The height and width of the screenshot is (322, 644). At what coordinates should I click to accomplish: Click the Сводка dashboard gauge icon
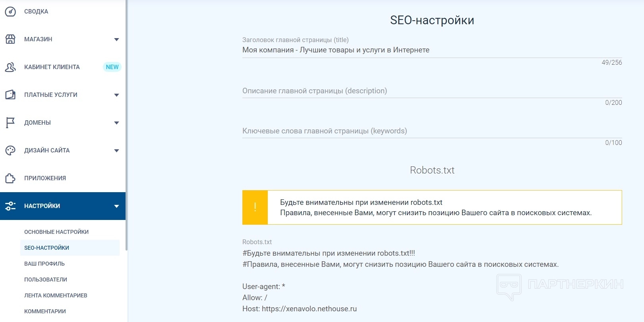(x=10, y=12)
